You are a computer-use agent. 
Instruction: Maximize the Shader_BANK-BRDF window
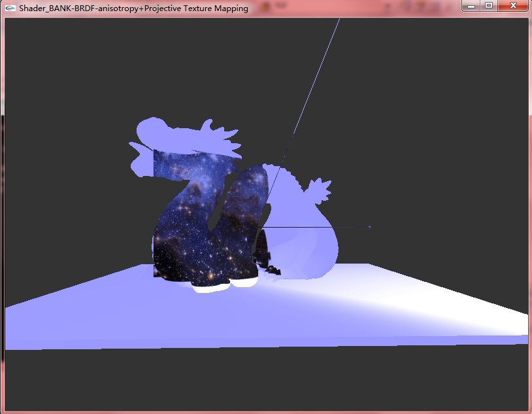pyautogui.click(x=489, y=6)
